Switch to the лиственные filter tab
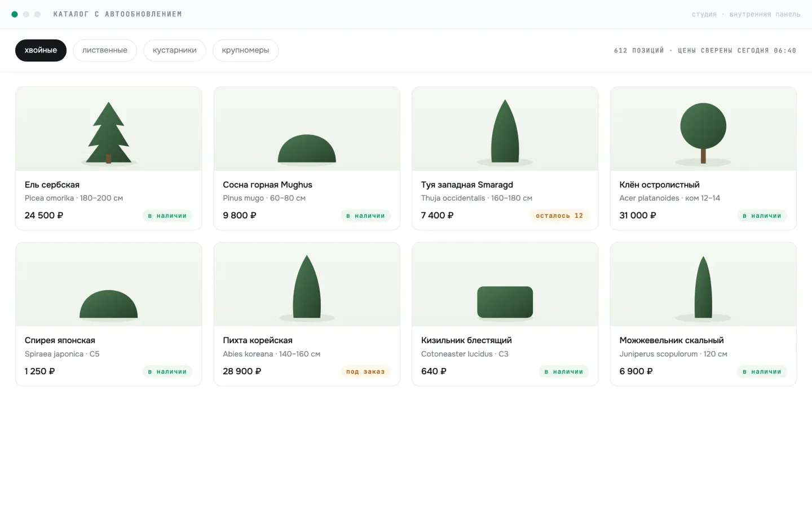 (x=105, y=50)
